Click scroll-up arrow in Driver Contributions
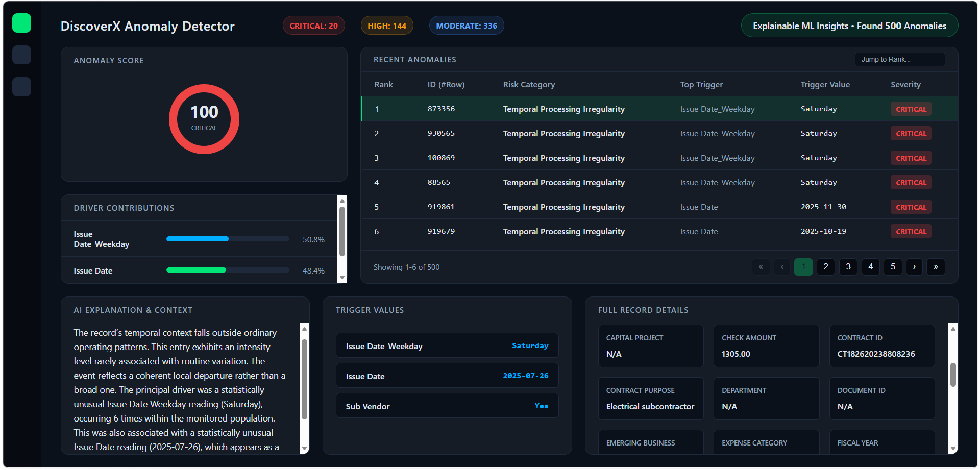This screenshot has height=470, width=980. 342,201
